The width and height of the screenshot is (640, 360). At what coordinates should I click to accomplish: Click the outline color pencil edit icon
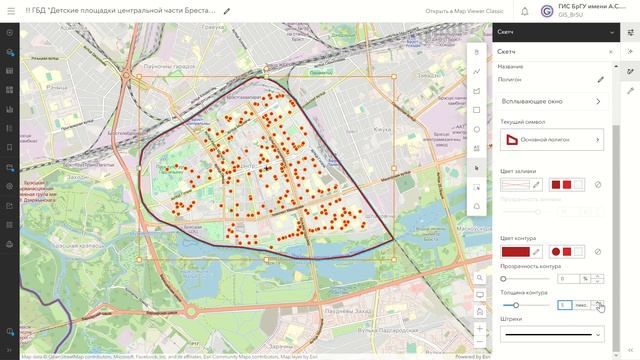[536, 252]
